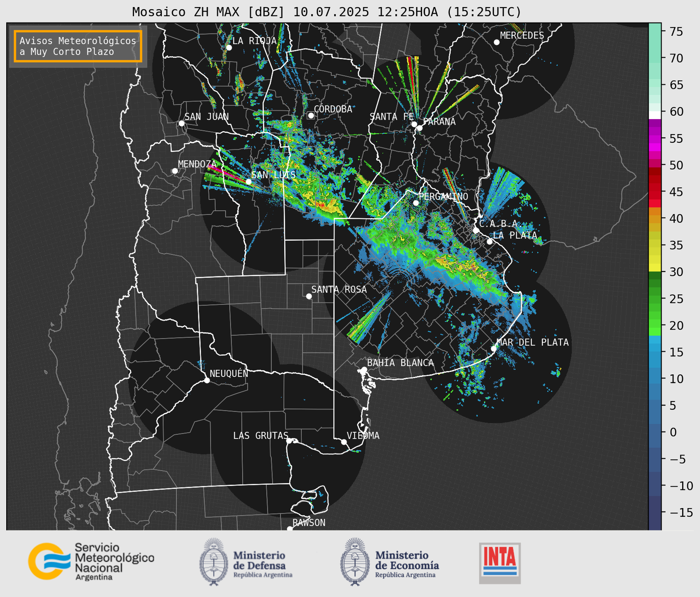This screenshot has width=700, height=597.
Task: Click the Viedma city marker dot
Action: coord(344,442)
